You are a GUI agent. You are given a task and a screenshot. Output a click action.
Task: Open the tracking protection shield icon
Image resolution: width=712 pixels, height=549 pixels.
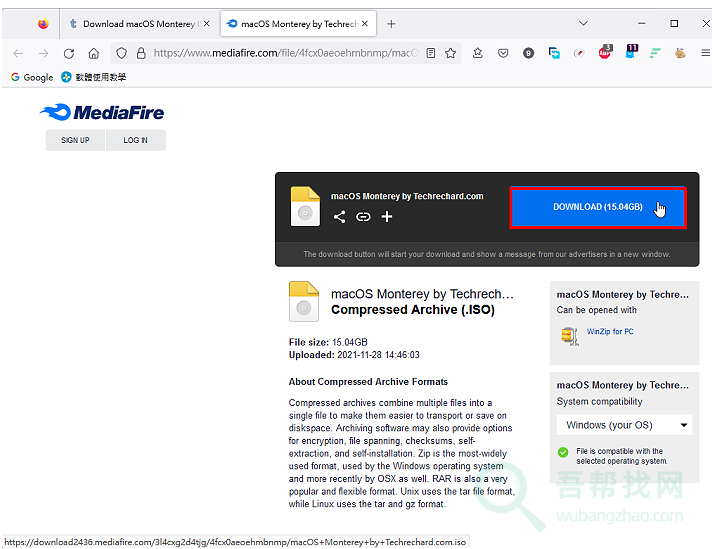121,53
